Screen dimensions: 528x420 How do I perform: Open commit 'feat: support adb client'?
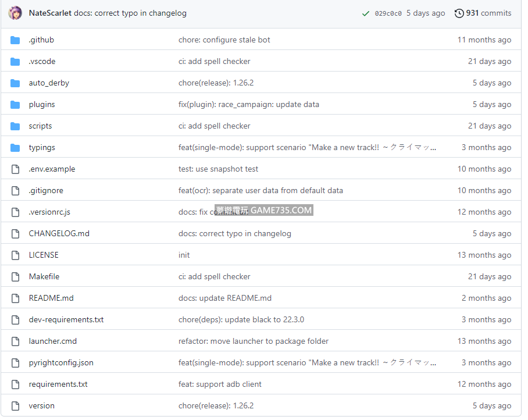[x=220, y=385]
